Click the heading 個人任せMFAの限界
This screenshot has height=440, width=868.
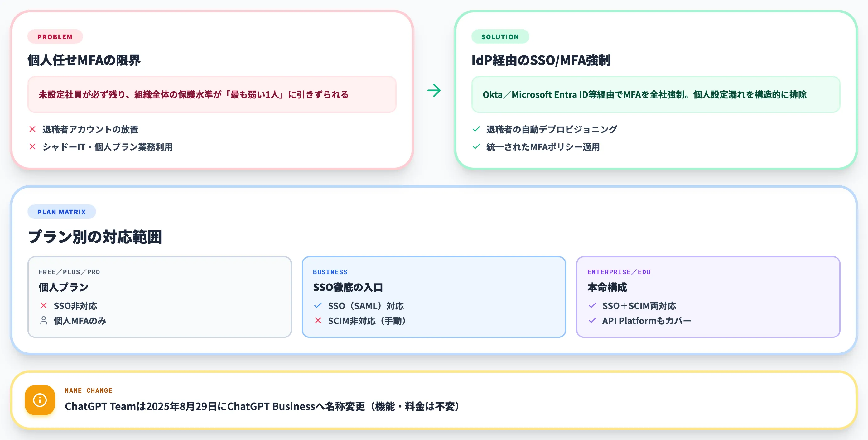(84, 60)
